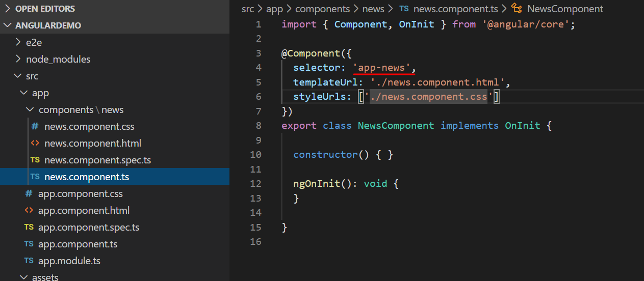Select the NewsComponent breadcrumb symbol
644x281 pixels.
pyautogui.click(x=565, y=9)
